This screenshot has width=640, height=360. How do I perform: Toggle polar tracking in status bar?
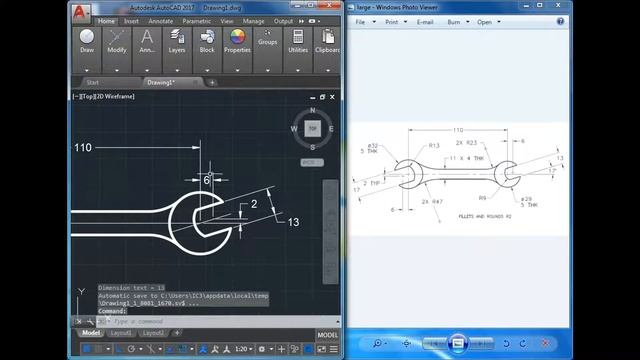[131, 349]
